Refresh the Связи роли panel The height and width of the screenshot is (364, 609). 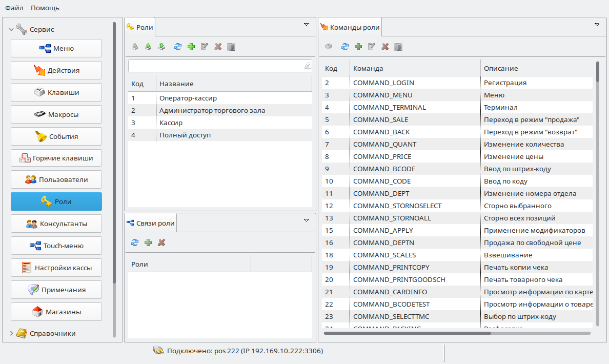pyautogui.click(x=135, y=242)
